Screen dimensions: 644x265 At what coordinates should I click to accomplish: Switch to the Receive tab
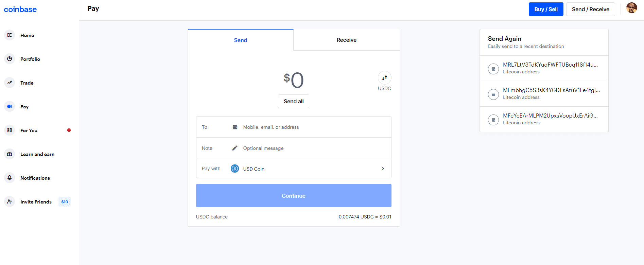[x=347, y=40]
